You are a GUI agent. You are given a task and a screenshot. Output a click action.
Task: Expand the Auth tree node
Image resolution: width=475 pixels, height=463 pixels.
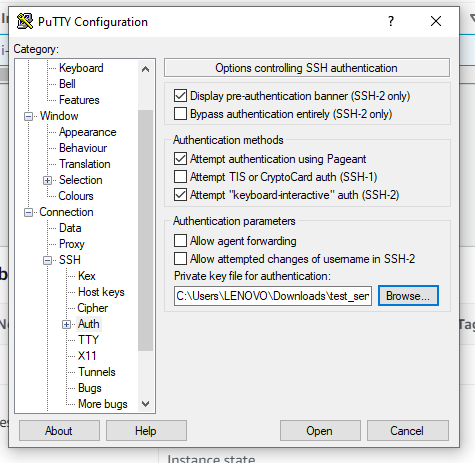[x=67, y=324]
